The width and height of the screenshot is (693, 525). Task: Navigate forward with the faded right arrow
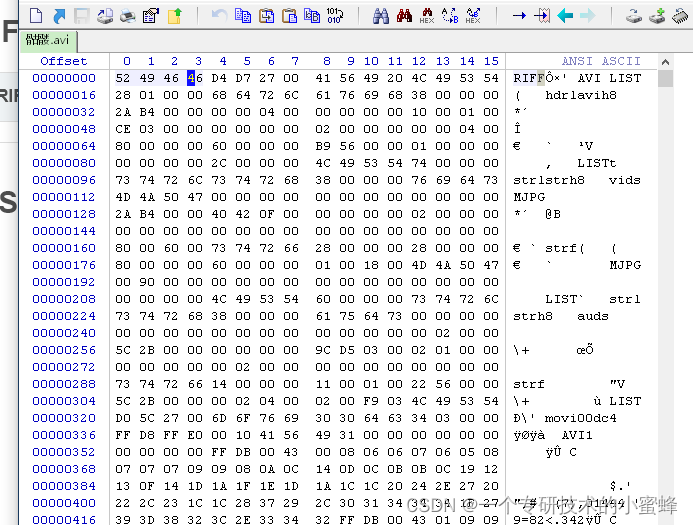(588, 16)
